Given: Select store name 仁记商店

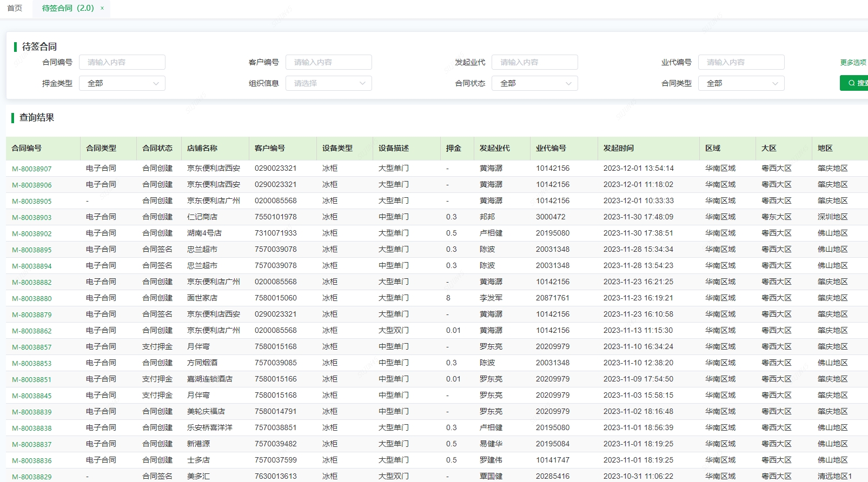Looking at the screenshot, I should click(x=202, y=217).
